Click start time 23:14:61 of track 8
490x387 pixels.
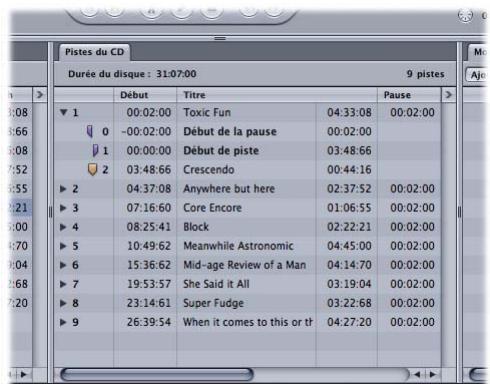(x=149, y=303)
